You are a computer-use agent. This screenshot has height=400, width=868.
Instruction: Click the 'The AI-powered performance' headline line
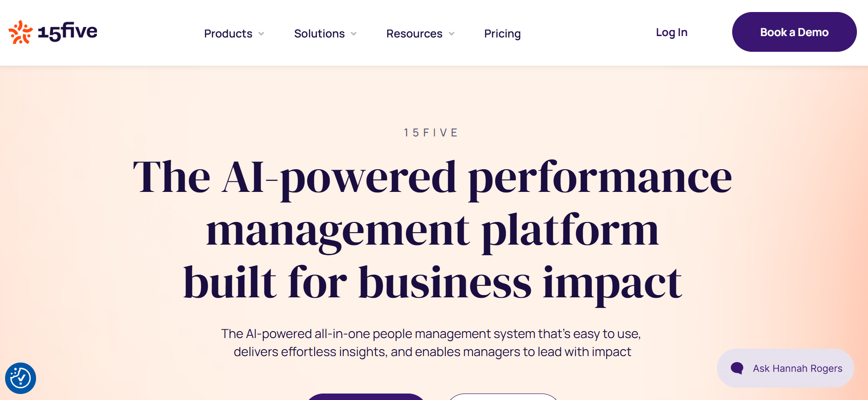(x=432, y=177)
